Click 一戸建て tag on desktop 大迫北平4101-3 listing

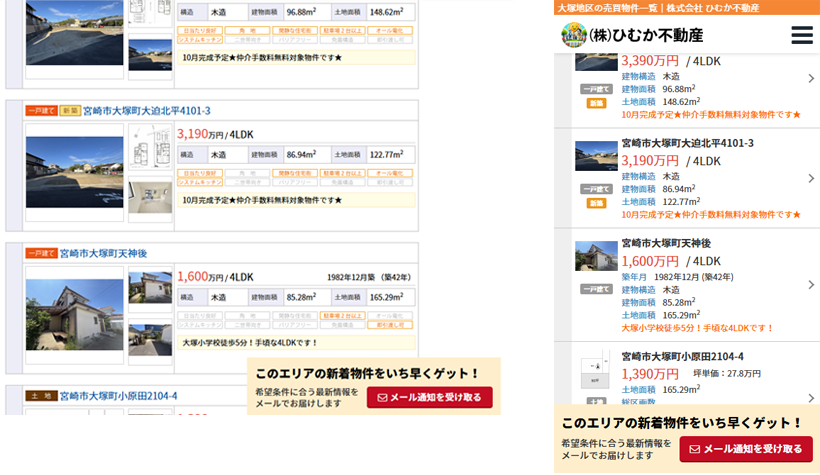pos(41,111)
